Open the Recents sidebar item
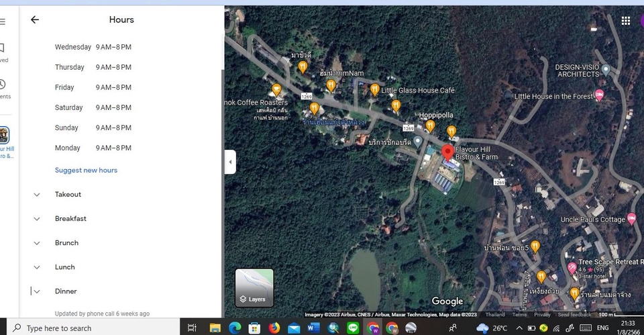 (4, 89)
